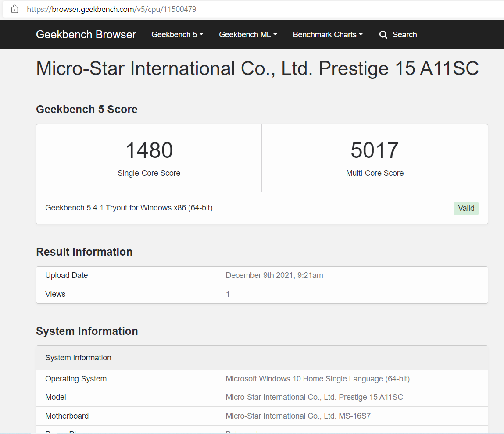This screenshot has width=504, height=434.
Task: Select the motherboard value MS-16S7
Action: (298, 416)
